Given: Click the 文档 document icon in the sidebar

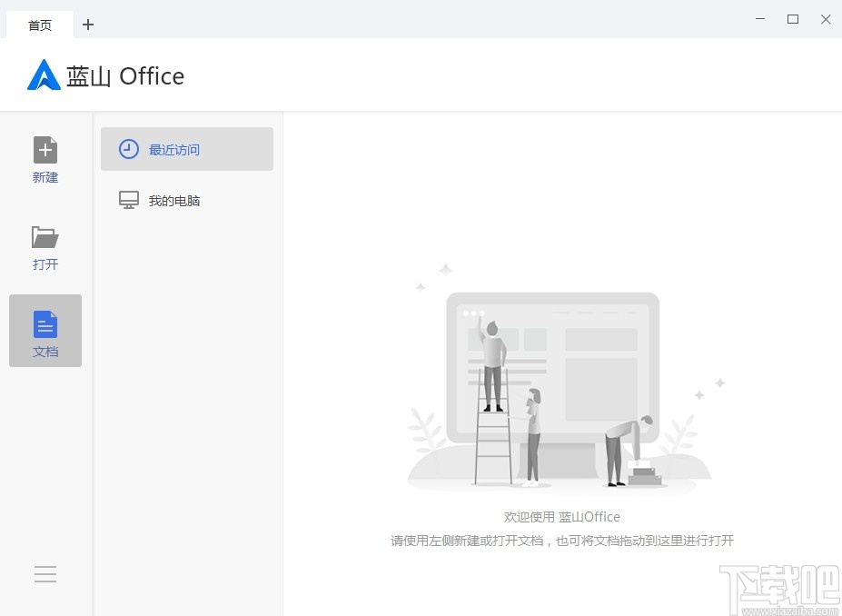Looking at the screenshot, I should (x=45, y=324).
